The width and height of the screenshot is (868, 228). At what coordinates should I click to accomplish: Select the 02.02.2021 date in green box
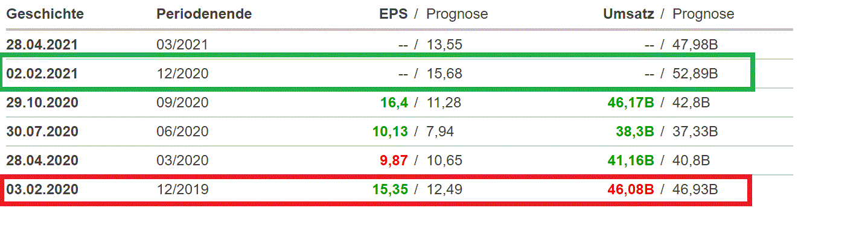[42, 74]
